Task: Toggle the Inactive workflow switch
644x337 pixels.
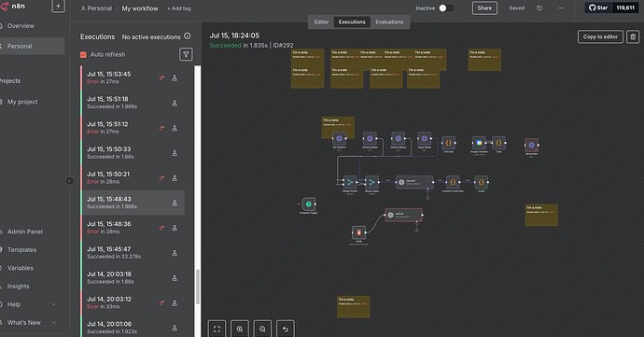Action: tap(446, 8)
